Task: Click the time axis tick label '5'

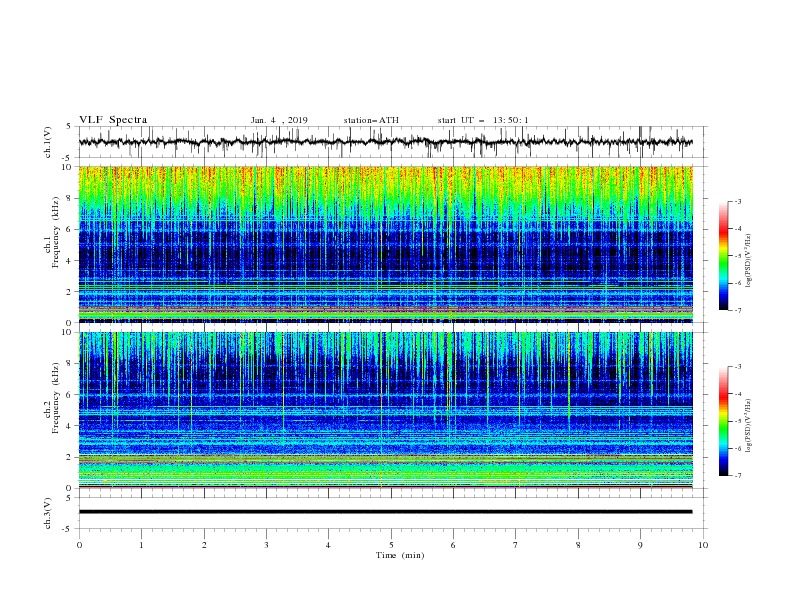Action: coord(391,545)
